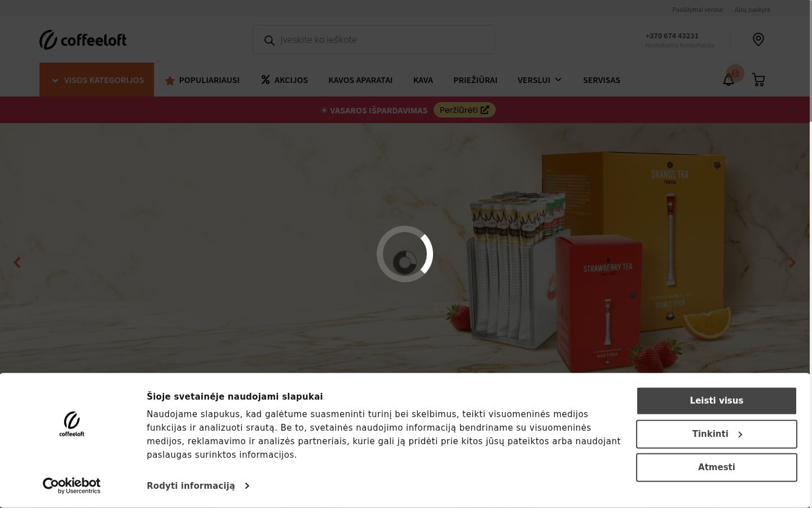The image size is (812, 508).
Task: Open the Servisas menu item
Action: click(602, 80)
